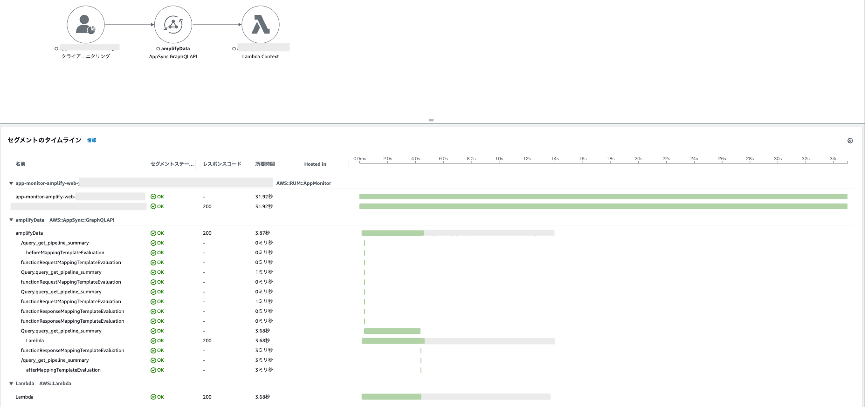This screenshot has width=868, height=407.
Task: Select the Lambda Context node icon
Action: point(261,25)
